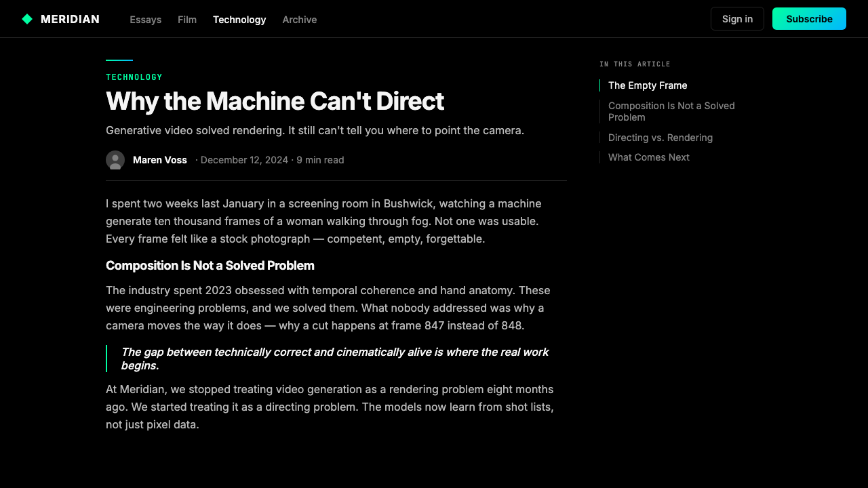This screenshot has height=488, width=868.
Task: Click the subtitle starting Generative video solved rendering
Action: point(315,130)
